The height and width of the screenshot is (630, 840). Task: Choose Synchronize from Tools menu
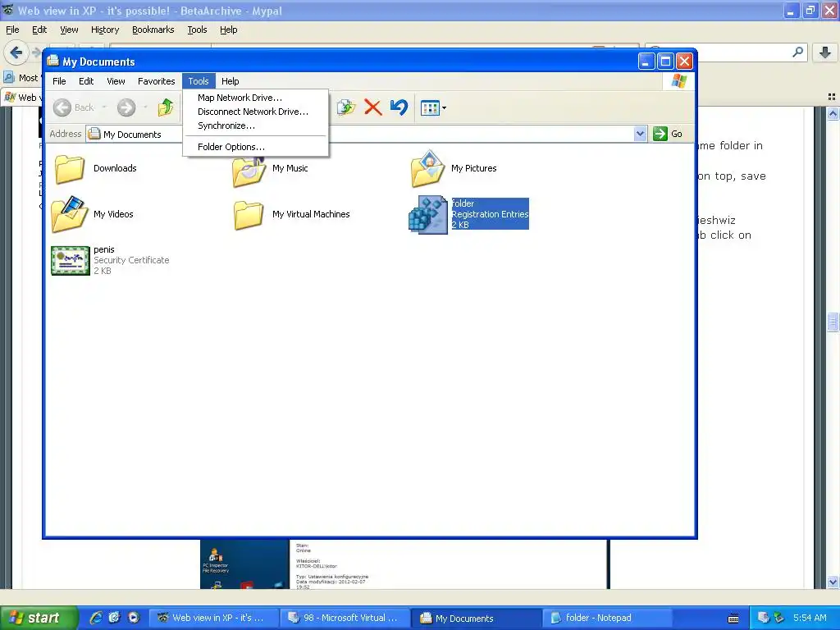coord(226,126)
